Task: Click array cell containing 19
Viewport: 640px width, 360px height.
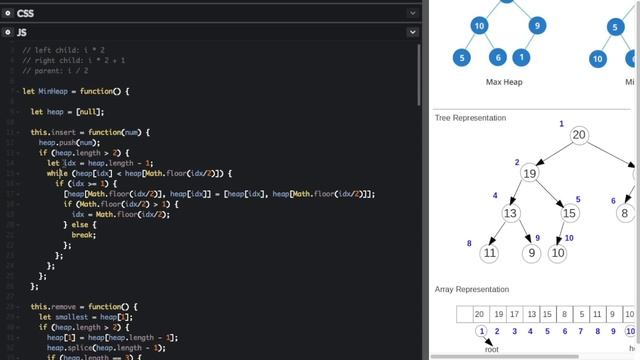Action: coord(498,314)
